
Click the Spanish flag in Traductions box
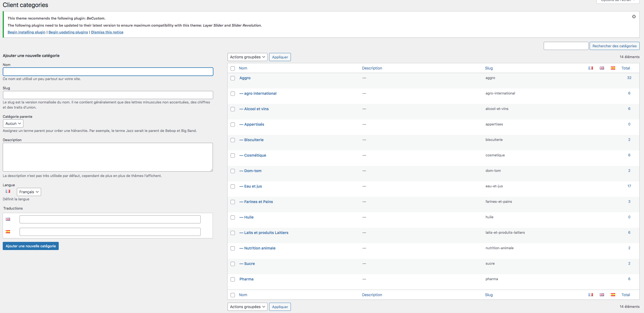pos(8,232)
